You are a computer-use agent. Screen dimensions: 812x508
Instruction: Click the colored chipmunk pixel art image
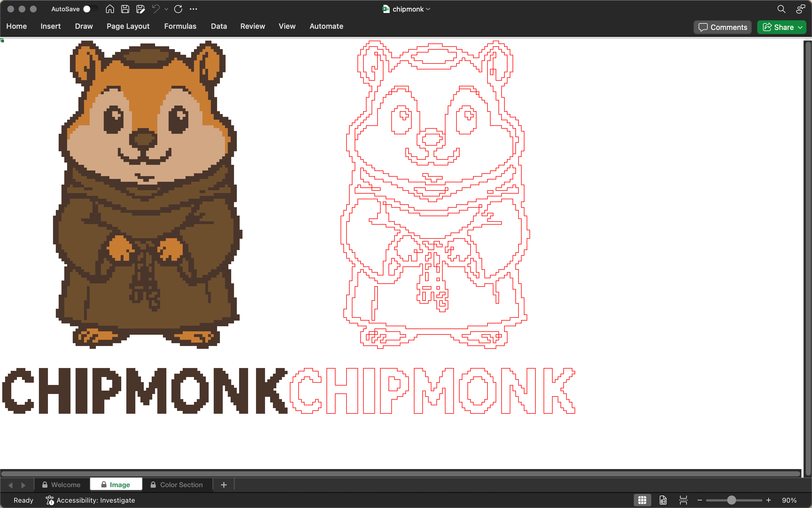coord(148,194)
